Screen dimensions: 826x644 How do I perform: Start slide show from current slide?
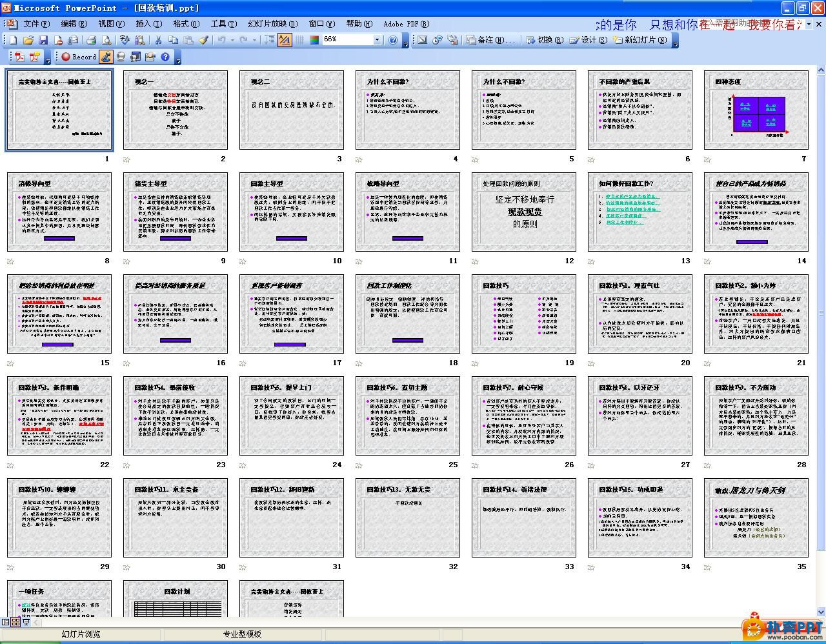26,623
